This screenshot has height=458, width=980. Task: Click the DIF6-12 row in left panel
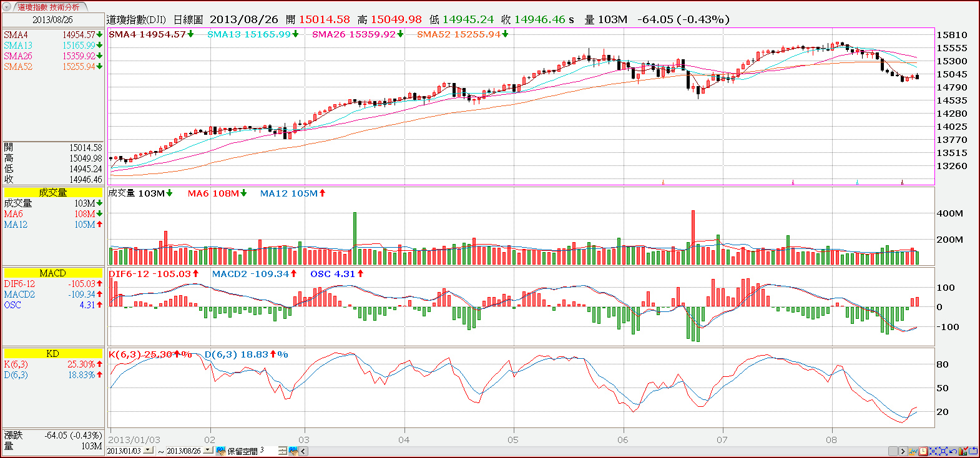52,284
